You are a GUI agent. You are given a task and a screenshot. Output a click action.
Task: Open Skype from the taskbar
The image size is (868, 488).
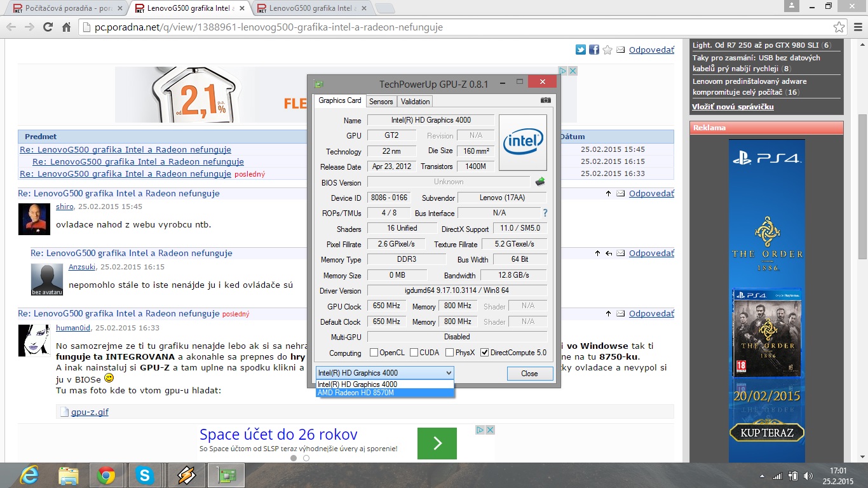[x=145, y=475]
